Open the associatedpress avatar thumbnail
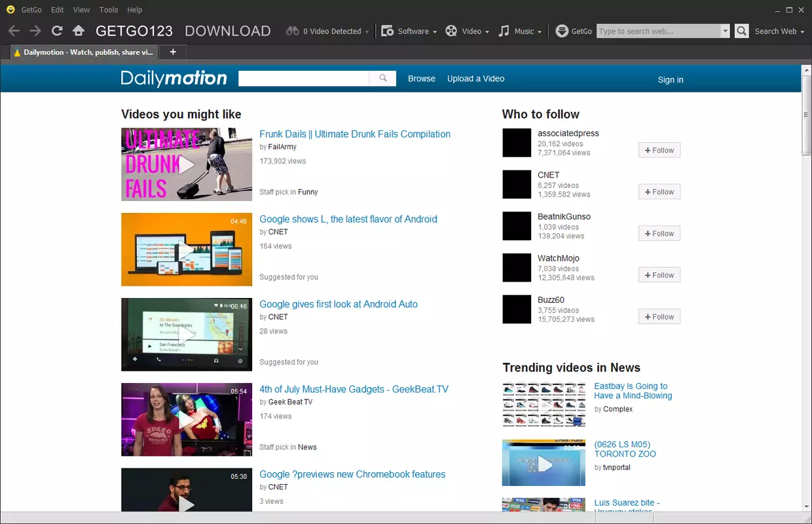This screenshot has width=812, height=524. [x=517, y=143]
